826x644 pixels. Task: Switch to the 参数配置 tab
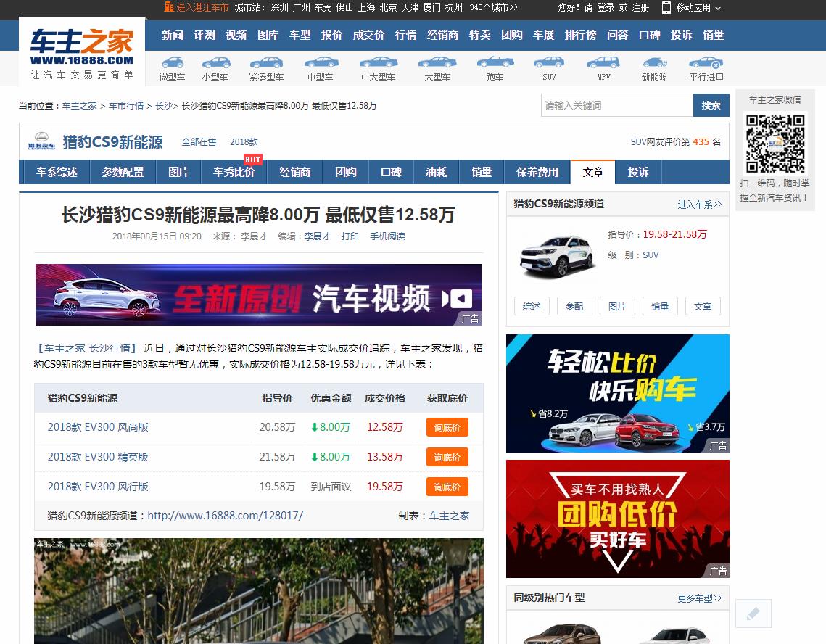[x=123, y=172]
